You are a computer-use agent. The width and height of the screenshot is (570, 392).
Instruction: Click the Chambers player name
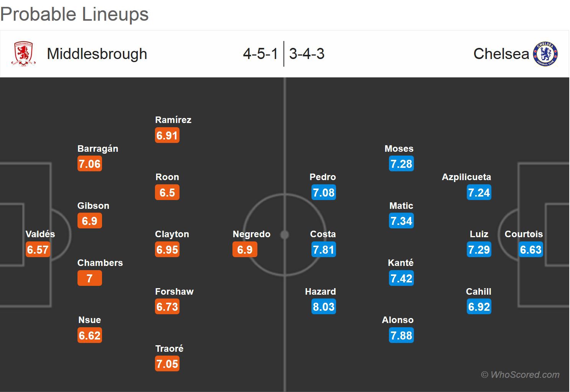[x=100, y=263]
